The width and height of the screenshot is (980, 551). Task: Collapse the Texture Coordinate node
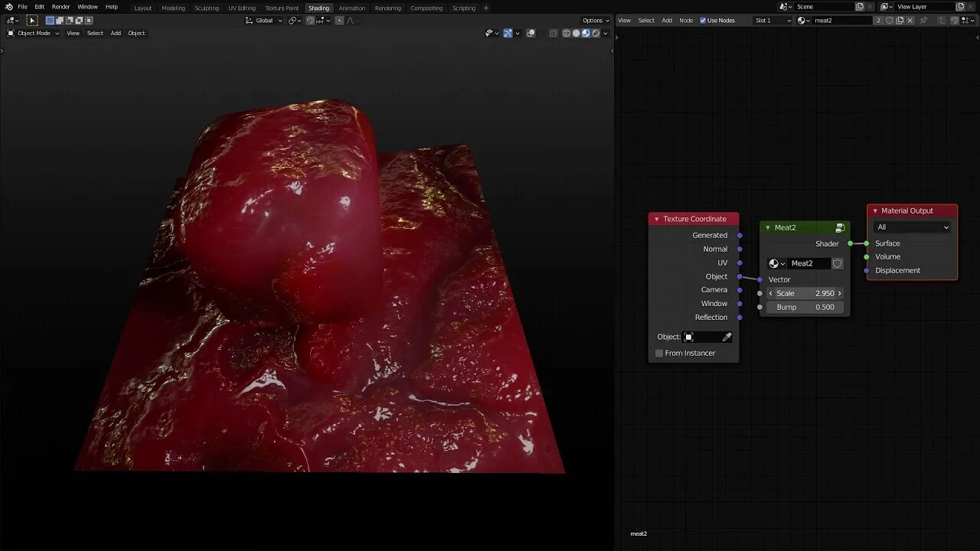(656, 219)
